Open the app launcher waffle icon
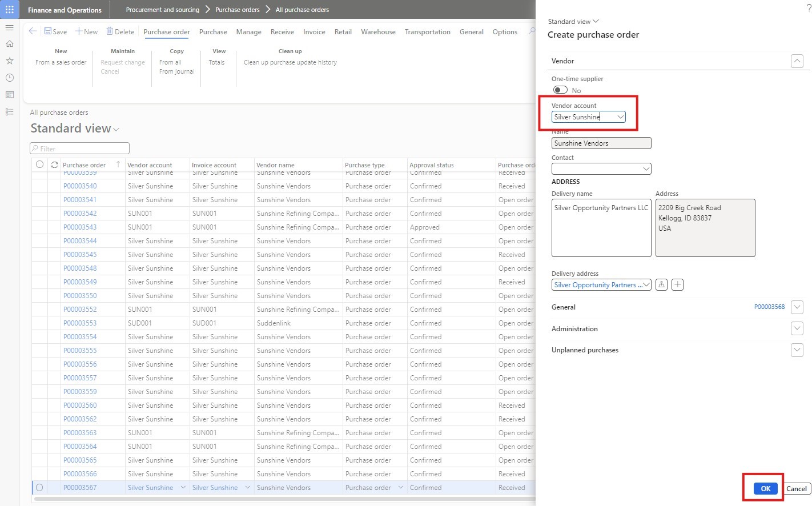812x506 pixels. (x=10, y=10)
